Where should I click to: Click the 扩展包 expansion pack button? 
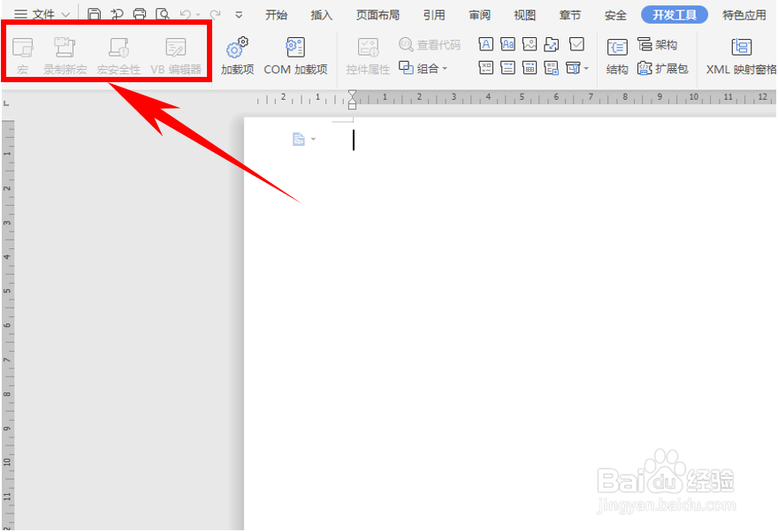point(663,68)
